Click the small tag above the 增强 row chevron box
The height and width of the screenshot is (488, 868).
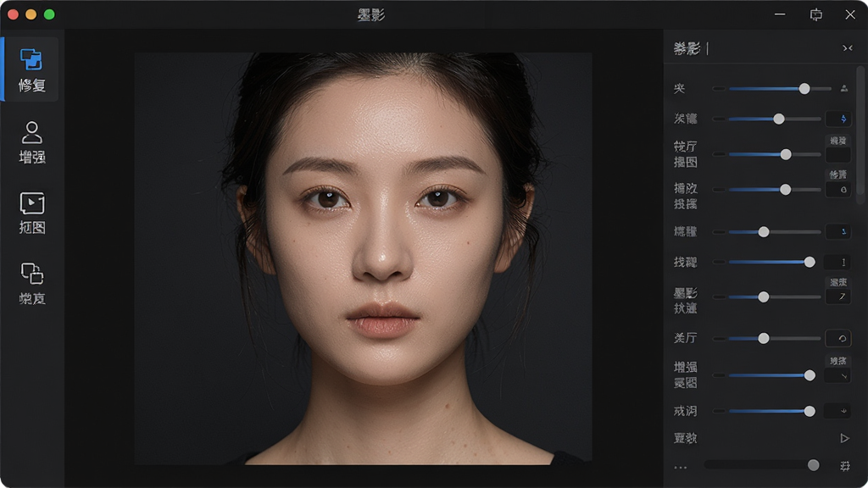pos(838,361)
